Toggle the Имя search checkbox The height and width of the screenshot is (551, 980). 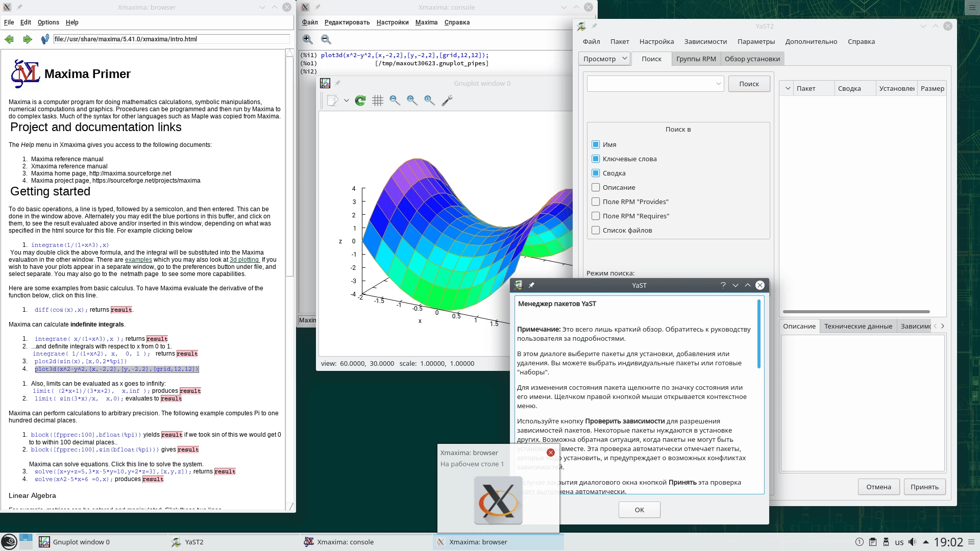(596, 144)
